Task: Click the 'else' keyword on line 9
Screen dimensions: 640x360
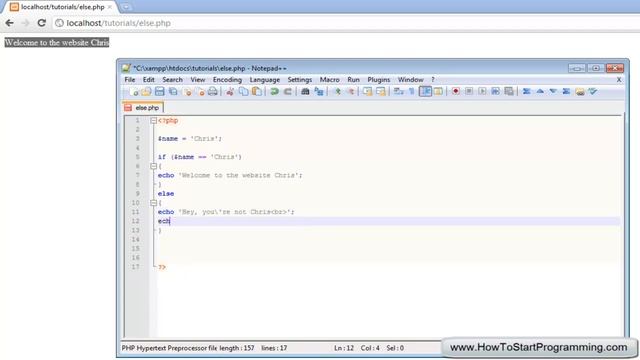Action: tap(166, 193)
